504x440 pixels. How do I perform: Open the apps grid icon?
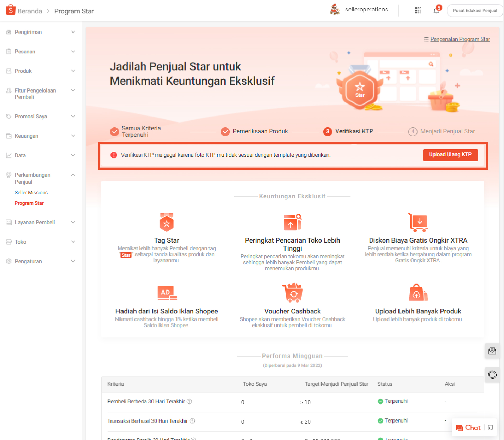[x=418, y=11]
